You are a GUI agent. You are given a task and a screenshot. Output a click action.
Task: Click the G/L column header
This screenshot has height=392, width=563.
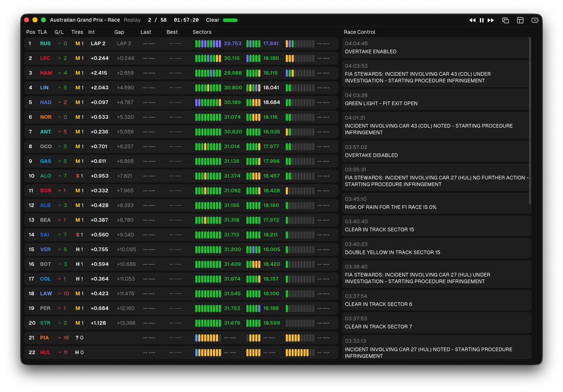click(x=59, y=32)
